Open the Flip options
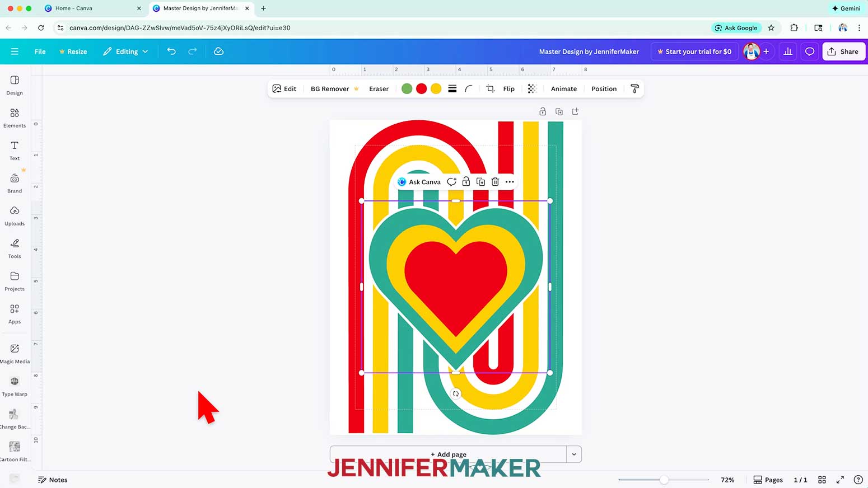The height and width of the screenshot is (488, 868). click(x=508, y=88)
